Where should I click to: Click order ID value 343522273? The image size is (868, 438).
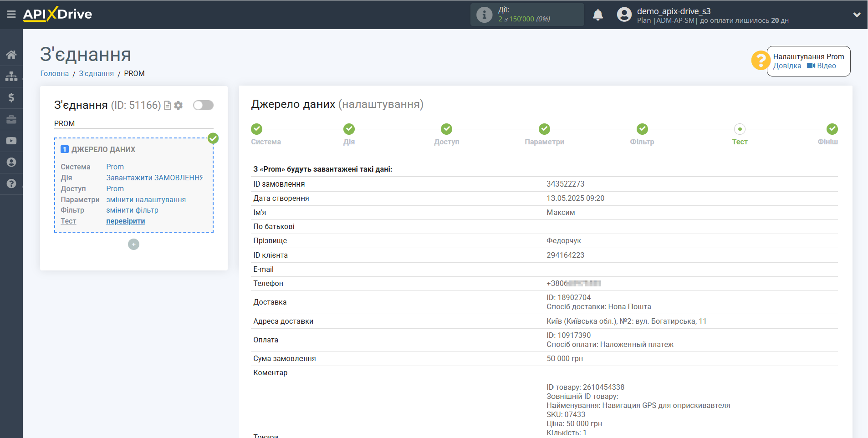pyautogui.click(x=566, y=184)
